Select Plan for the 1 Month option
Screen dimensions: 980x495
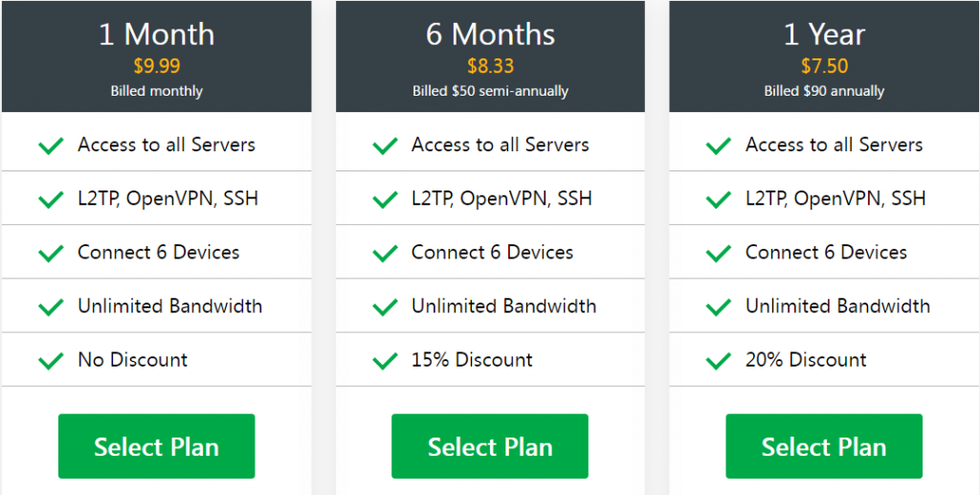[x=156, y=446]
